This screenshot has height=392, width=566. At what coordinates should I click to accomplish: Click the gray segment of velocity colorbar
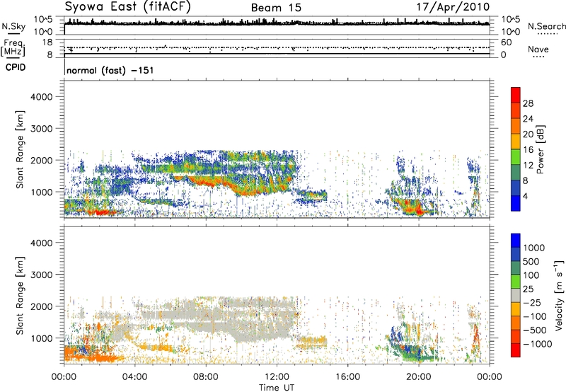[516, 296]
